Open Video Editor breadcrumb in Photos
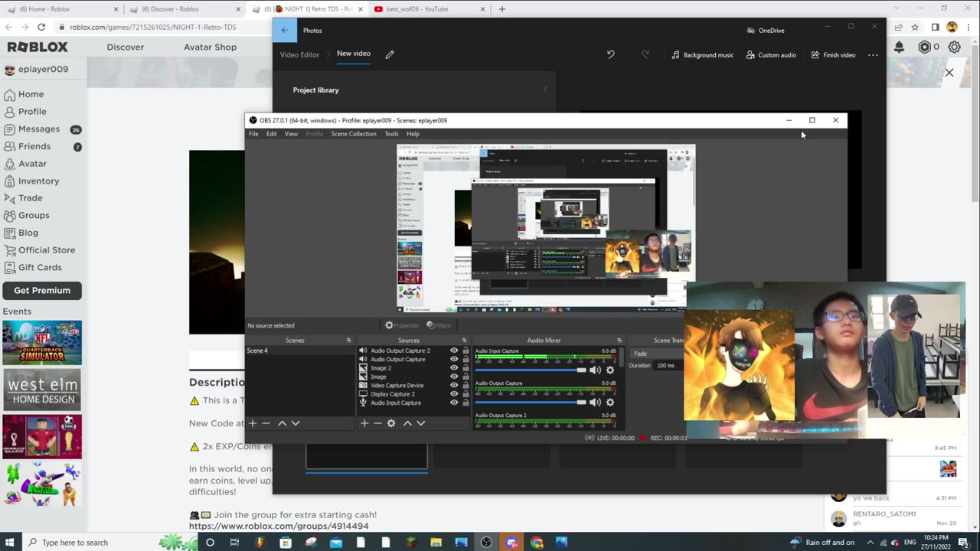 299,55
